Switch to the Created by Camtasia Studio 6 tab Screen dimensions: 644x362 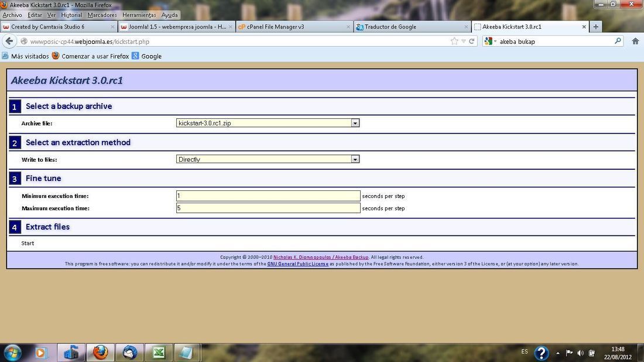click(x=59, y=27)
